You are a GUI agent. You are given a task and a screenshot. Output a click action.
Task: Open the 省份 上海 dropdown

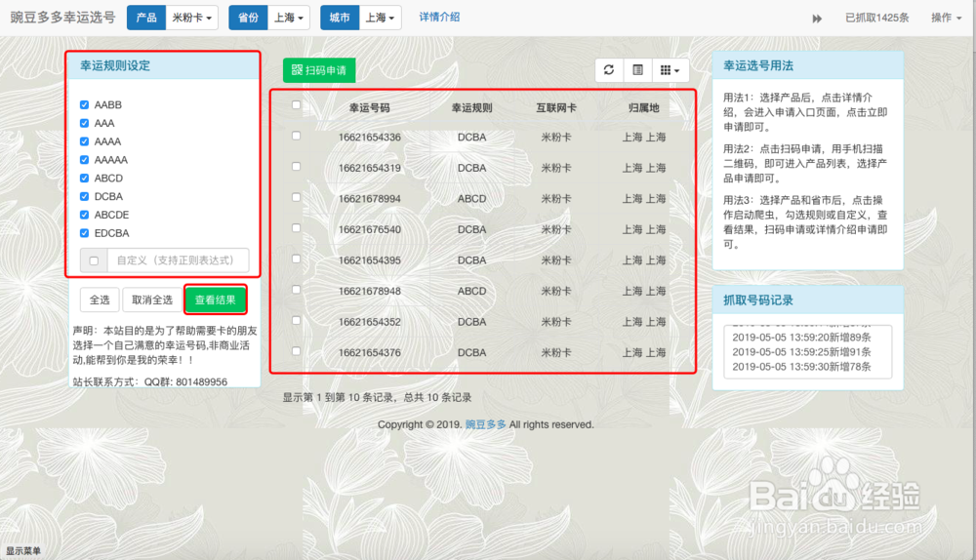click(x=289, y=18)
